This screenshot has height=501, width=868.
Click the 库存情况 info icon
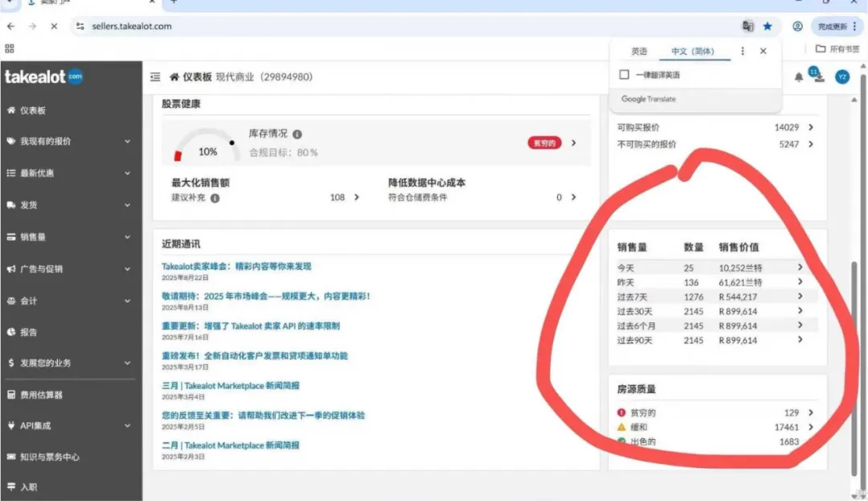(x=297, y=134)
